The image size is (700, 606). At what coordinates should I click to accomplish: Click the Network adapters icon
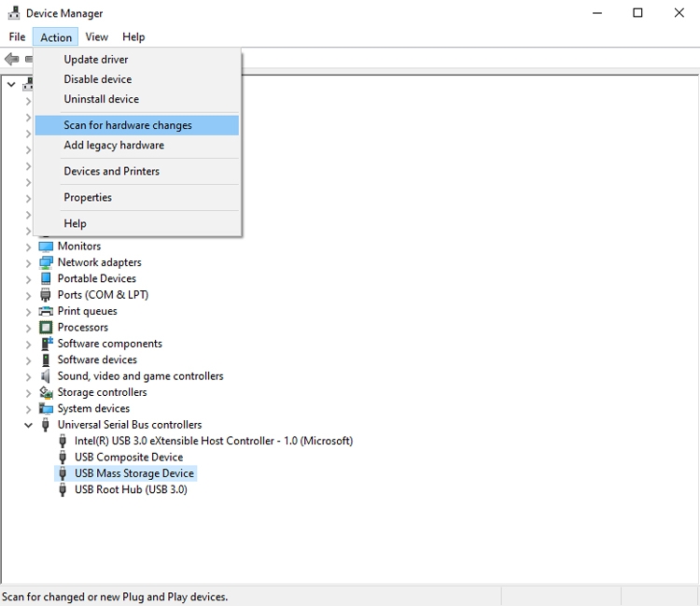click(46, 262)
